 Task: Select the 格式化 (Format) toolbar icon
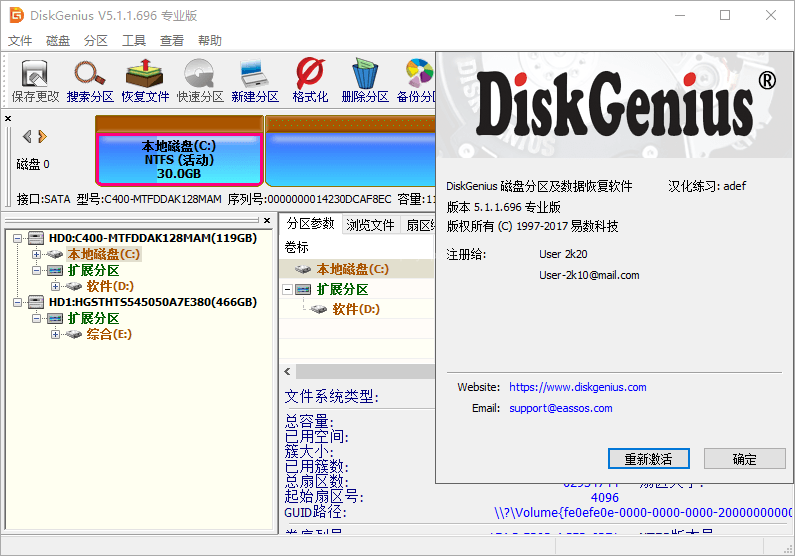tap(310, 80)
